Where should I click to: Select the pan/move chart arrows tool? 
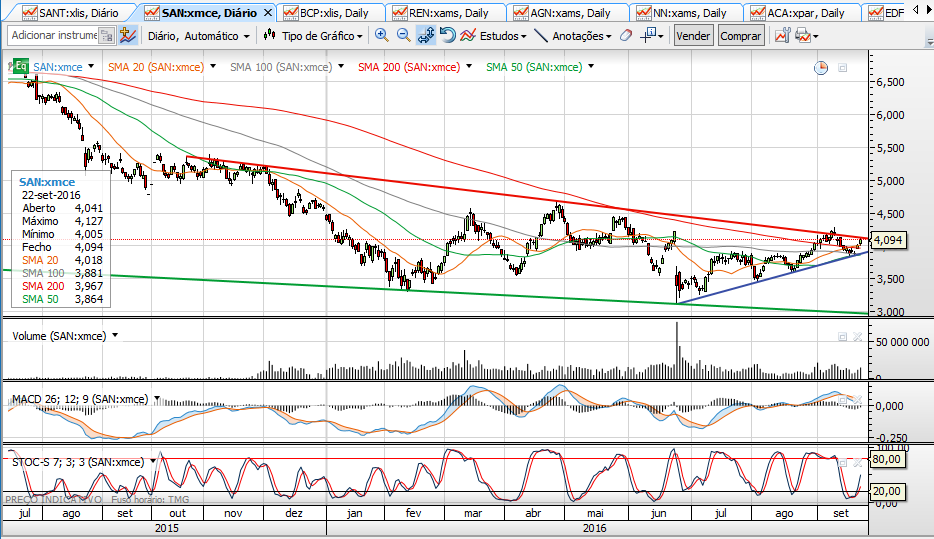[x=425, y=35]
